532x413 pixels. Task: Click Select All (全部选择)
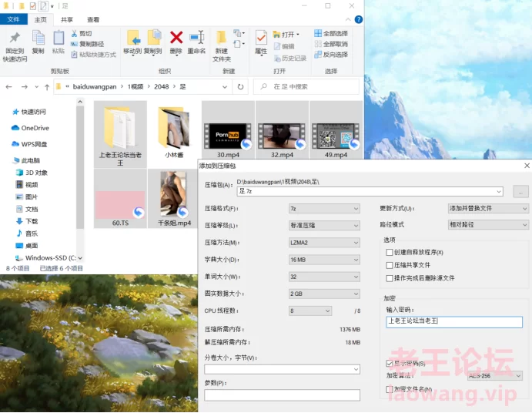tap(331, 33)
